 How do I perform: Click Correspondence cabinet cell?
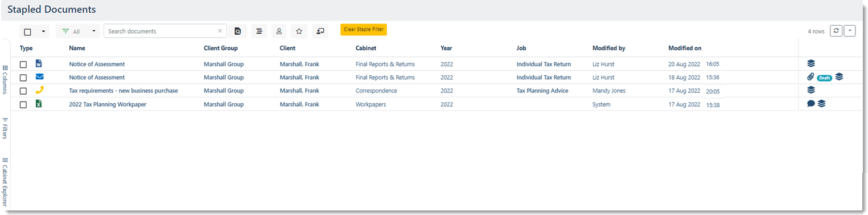(x=376, y=91)
